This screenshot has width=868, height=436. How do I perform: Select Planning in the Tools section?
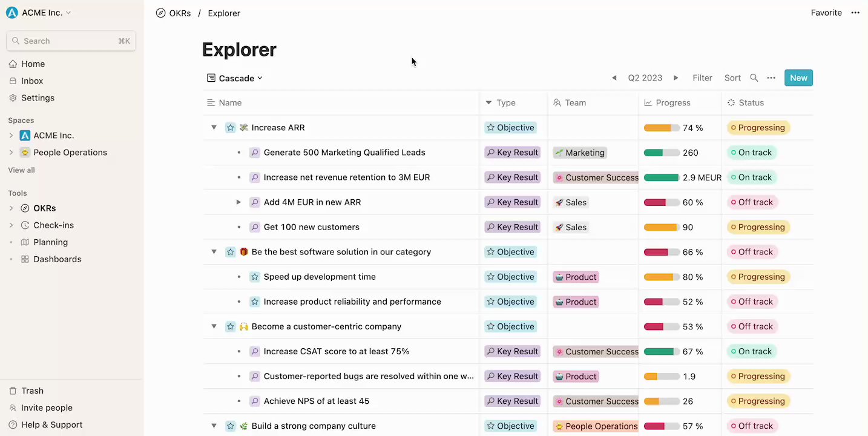[50, 242]
